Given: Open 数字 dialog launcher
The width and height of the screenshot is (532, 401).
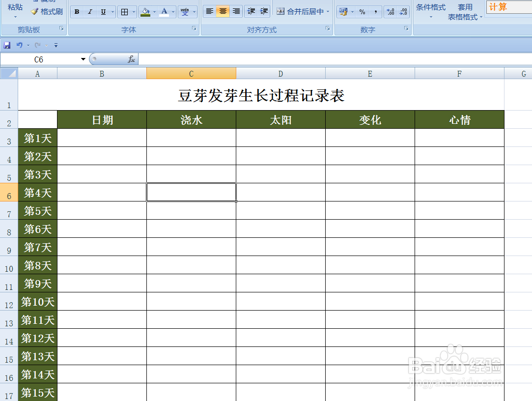Looking at the screenshot, I should 406,29.
